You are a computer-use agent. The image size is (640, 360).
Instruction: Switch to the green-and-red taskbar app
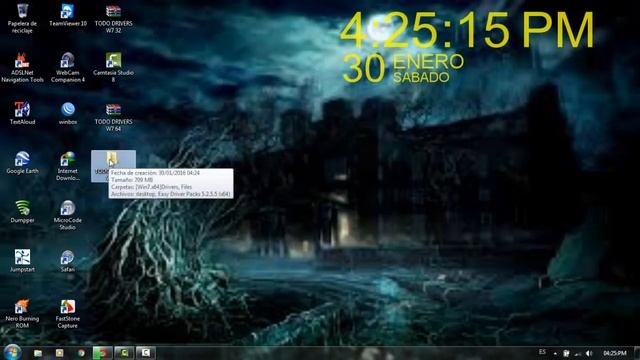point(101,353)
